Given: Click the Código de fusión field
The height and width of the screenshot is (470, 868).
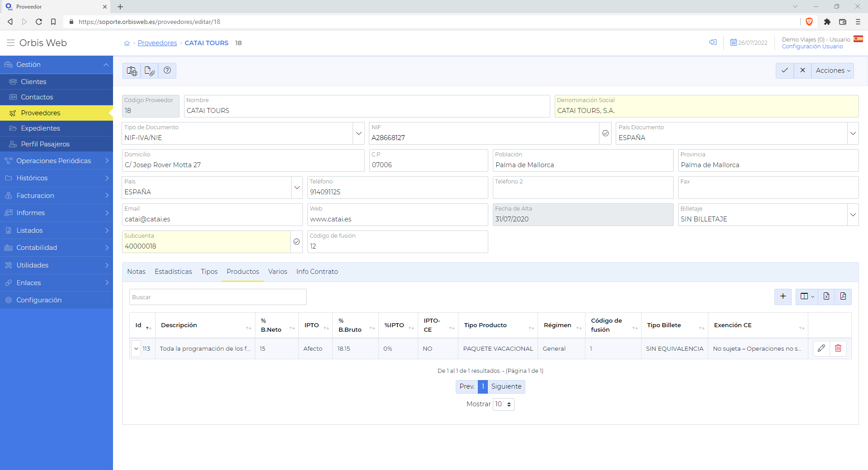Looking at the screenshot, I should [397, 242].
